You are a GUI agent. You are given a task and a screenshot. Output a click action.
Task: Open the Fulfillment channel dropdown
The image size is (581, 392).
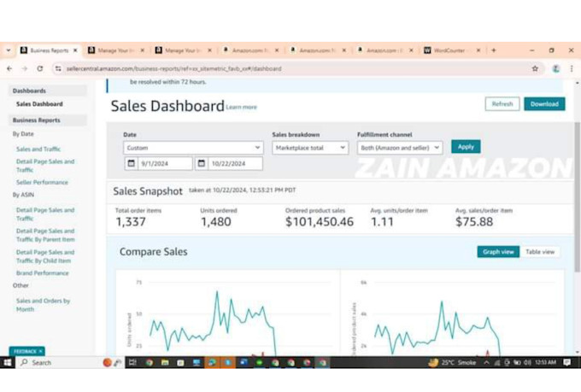(x=400, y=148)
